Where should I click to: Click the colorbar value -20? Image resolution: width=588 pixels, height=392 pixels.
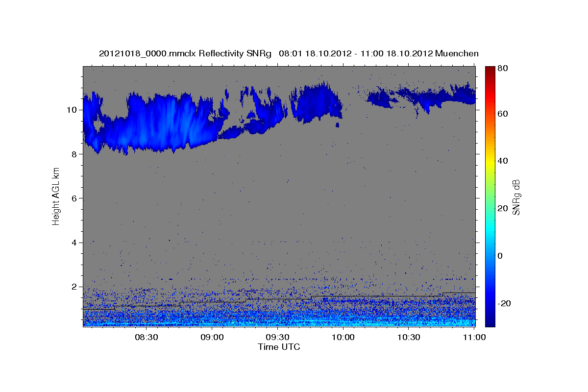pyautogui.click(x=504, y=303)
